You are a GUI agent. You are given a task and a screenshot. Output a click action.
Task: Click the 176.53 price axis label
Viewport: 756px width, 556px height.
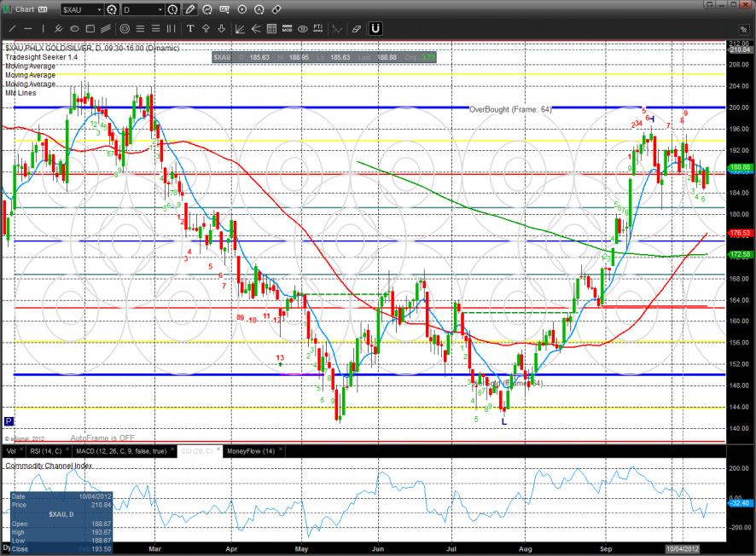pyautogui.click(x=739, y=233)
